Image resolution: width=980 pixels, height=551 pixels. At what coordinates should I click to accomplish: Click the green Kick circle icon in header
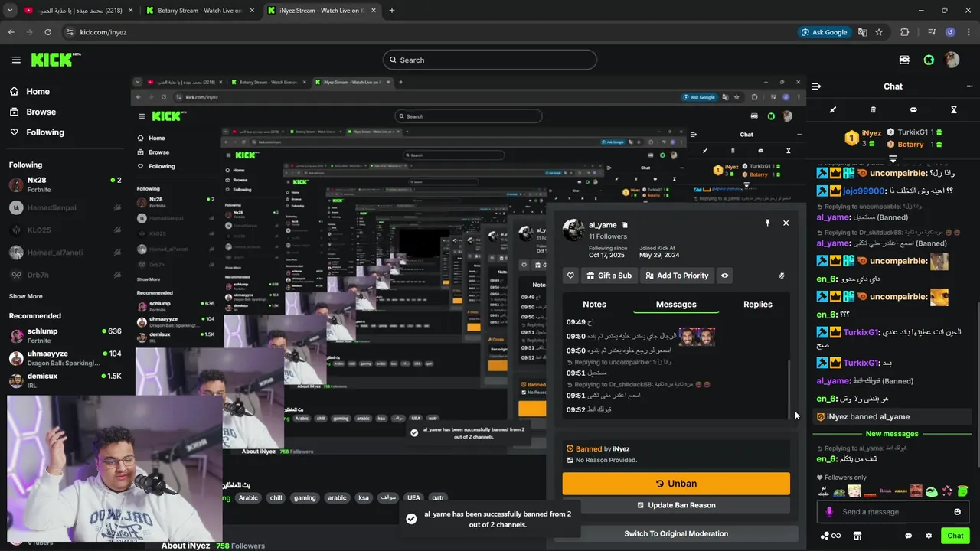point(929,60)
